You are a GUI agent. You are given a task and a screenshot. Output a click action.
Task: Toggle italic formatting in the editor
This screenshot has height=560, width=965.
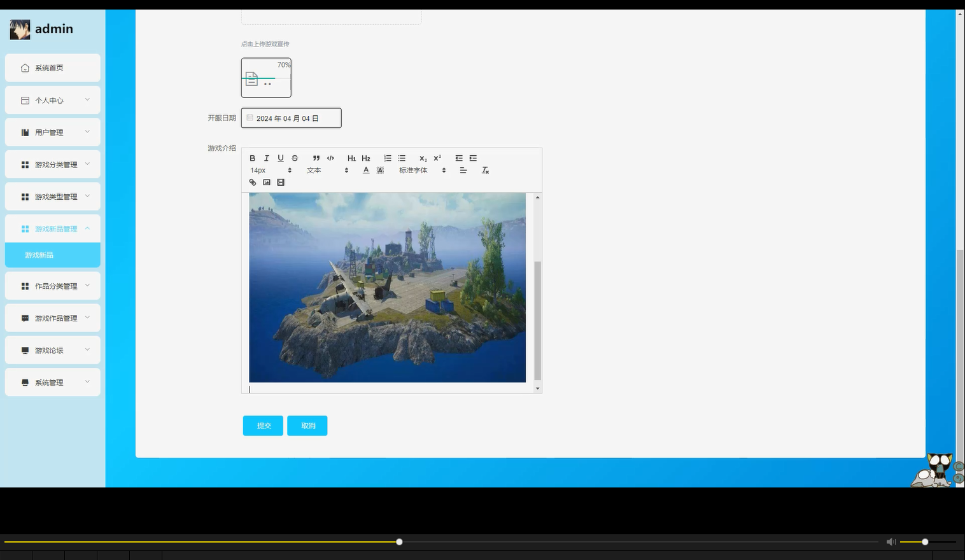[x=267, y=158]
